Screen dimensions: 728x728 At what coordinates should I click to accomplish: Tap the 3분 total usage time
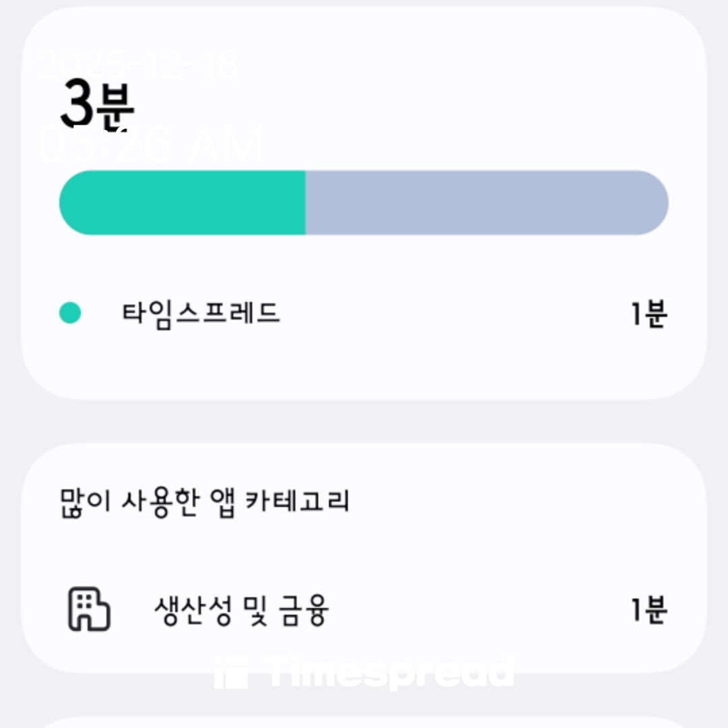tap(98, 106)
